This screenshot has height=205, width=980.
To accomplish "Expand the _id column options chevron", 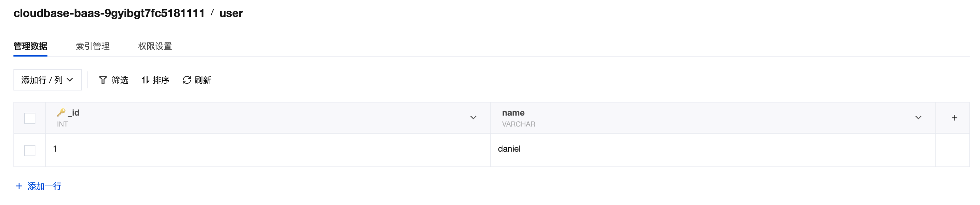I will pyautogui.click(x=473, y=118).
